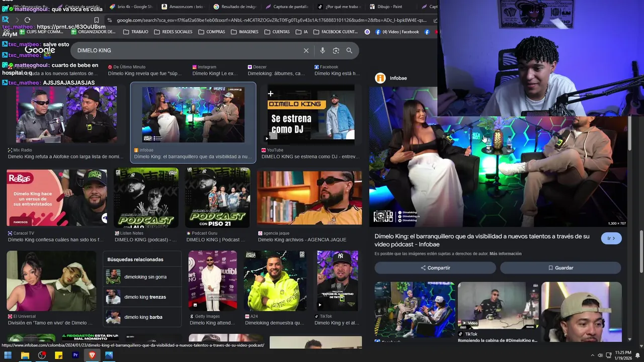Bookmark this page icon in address bar
Viewport: 644px width, 362px height.
(x=97, y=20)
